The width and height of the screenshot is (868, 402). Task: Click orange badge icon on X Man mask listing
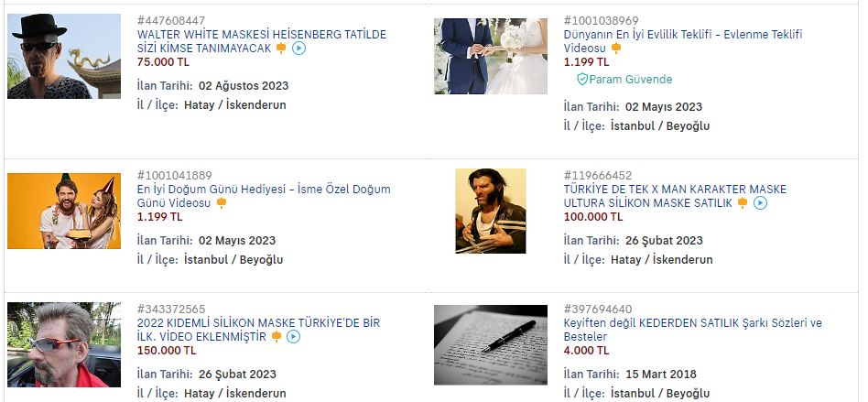(743, 203)
